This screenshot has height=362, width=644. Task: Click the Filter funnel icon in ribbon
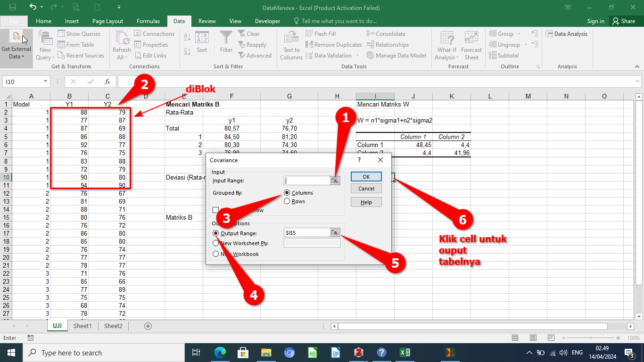[x=226, y=39]
